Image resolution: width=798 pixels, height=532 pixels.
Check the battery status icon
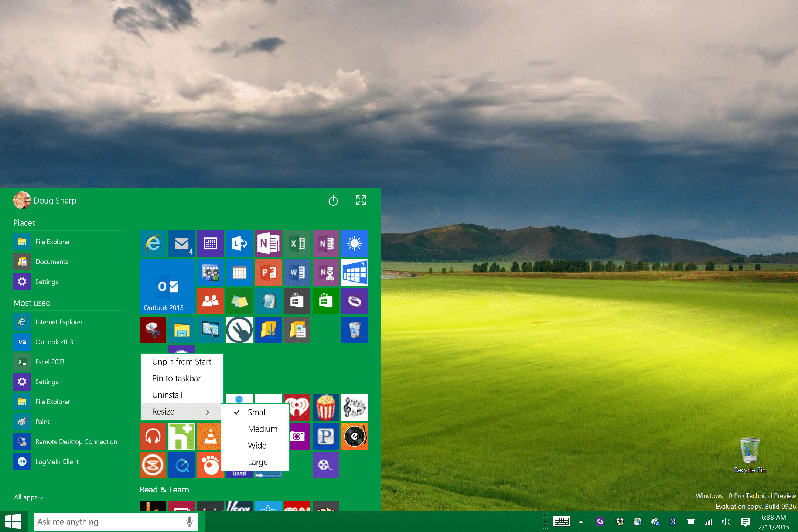pyautogui.click(x=690, y=522)
